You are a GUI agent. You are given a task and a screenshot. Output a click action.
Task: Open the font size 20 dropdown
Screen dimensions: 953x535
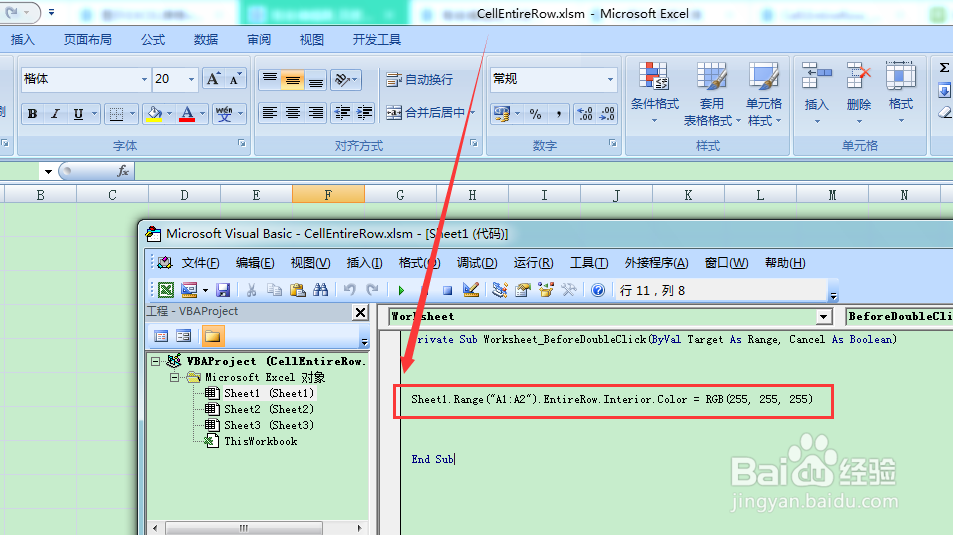click(191, 79)
